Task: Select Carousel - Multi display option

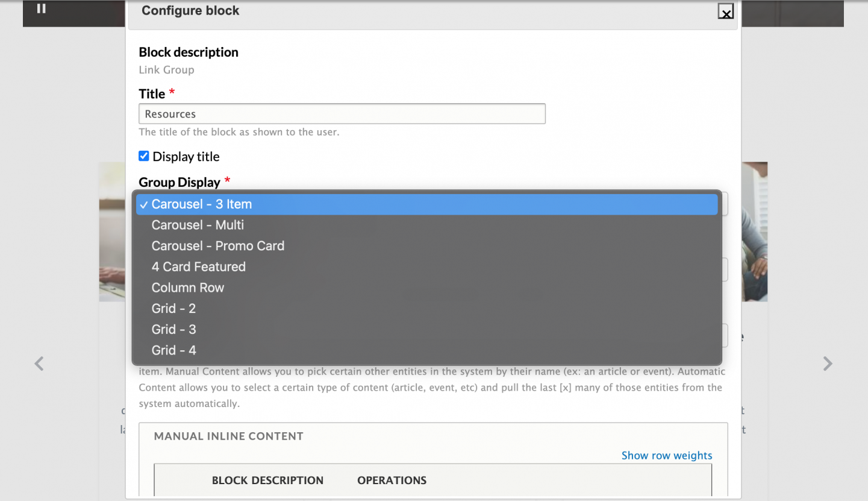Action: click(x=197, y=225)
